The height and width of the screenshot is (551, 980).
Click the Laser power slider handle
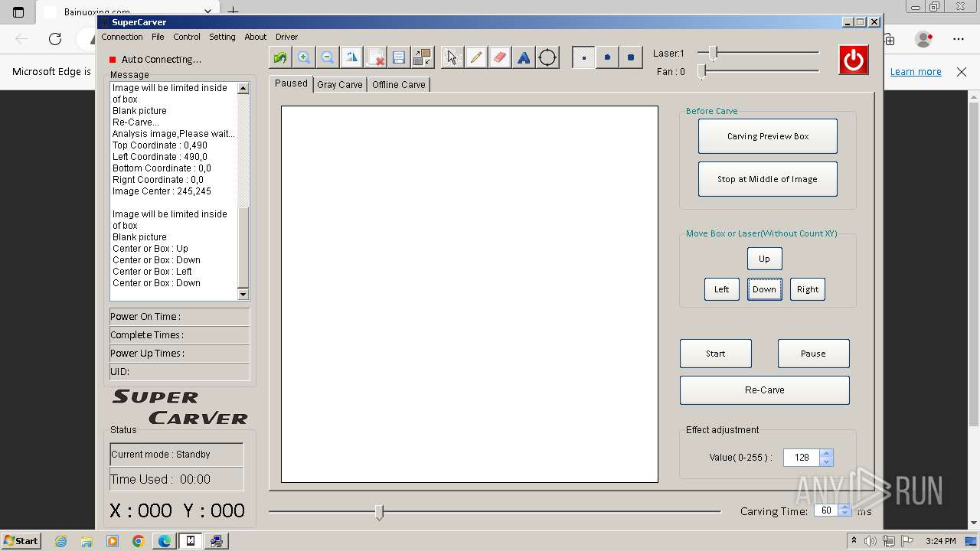(714, 52)
